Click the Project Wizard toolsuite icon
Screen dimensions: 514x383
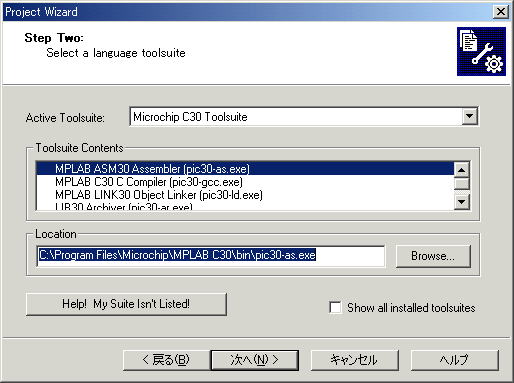(x=481, y=52)
